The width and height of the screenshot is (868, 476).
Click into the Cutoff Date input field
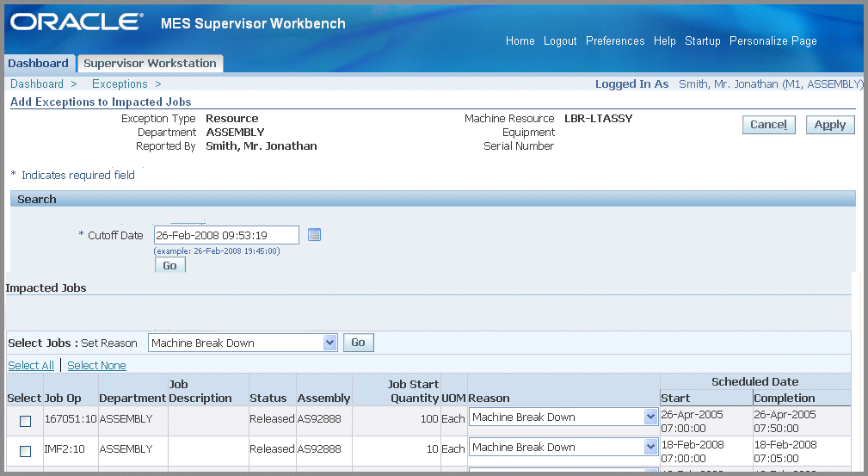pos(226,235)
